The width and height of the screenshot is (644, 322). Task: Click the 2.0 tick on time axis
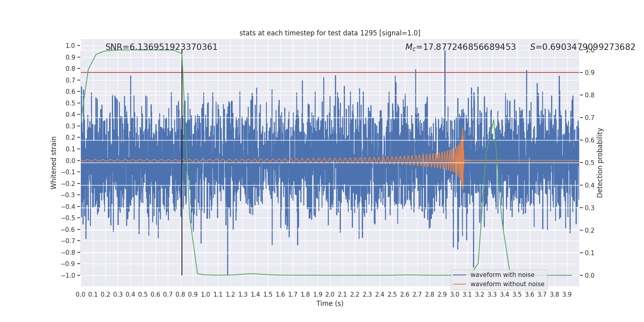pyautogui.click(x=330, y=295)
